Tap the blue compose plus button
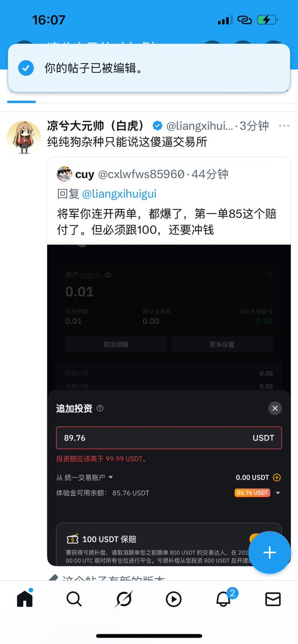Viewport: 298px width, 644px height. pyautogui.click(x=269, y=552)
